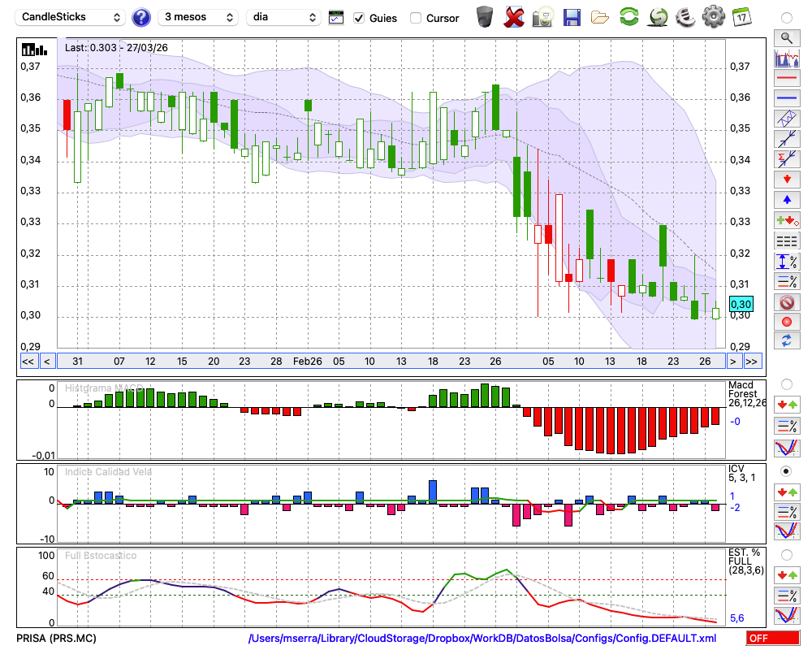Viewport: 812px width, 650px height.
Task: Click the >> scroll-to-end button
Action: (752, 362)
